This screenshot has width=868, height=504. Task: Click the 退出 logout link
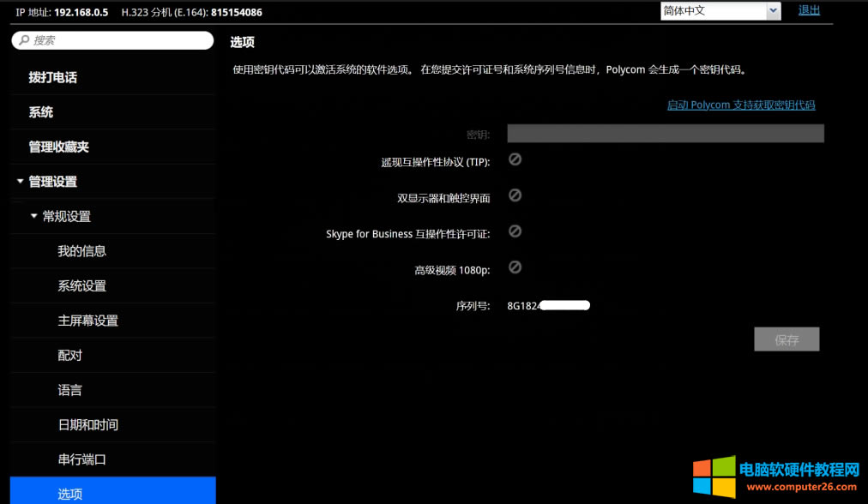point(809,9)
